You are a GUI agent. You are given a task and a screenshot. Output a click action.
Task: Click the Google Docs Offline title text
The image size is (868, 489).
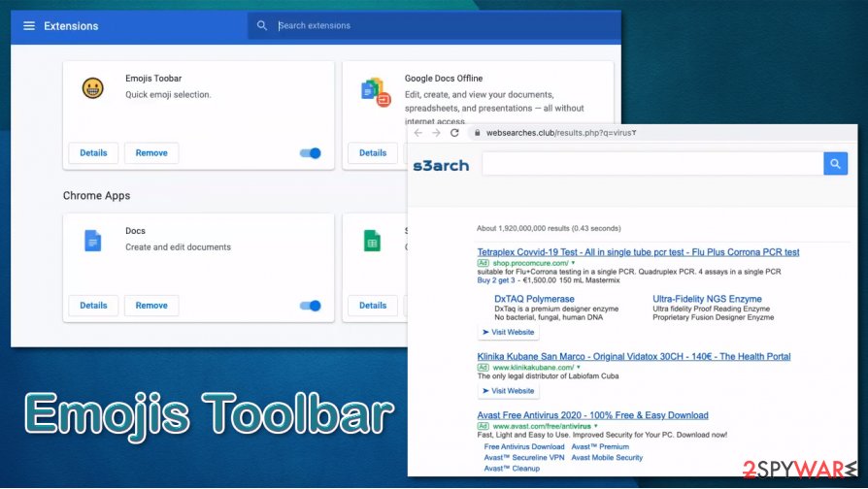[x=444, y=79]
